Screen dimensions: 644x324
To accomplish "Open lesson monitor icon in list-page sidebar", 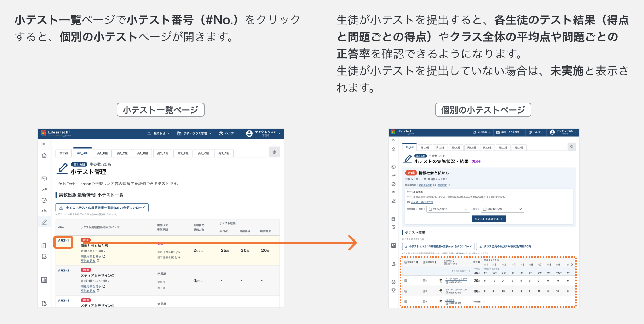I will (44, 179).
